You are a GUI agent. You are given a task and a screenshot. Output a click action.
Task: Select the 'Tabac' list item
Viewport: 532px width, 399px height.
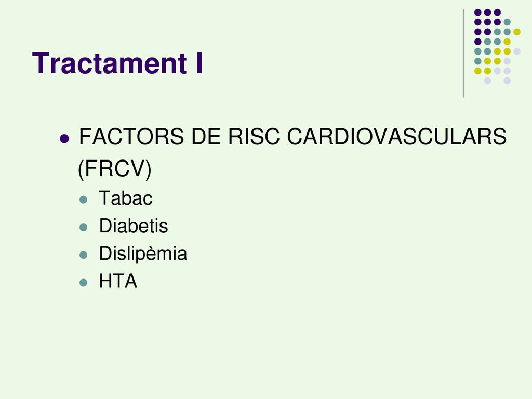pyautogui.click(x=126, y=198)
